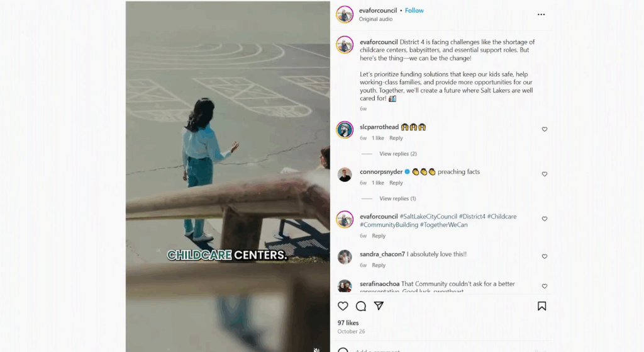Open #TogetherWeCan hashtag link
Viewport: 644px width, 352px height.
443,225
